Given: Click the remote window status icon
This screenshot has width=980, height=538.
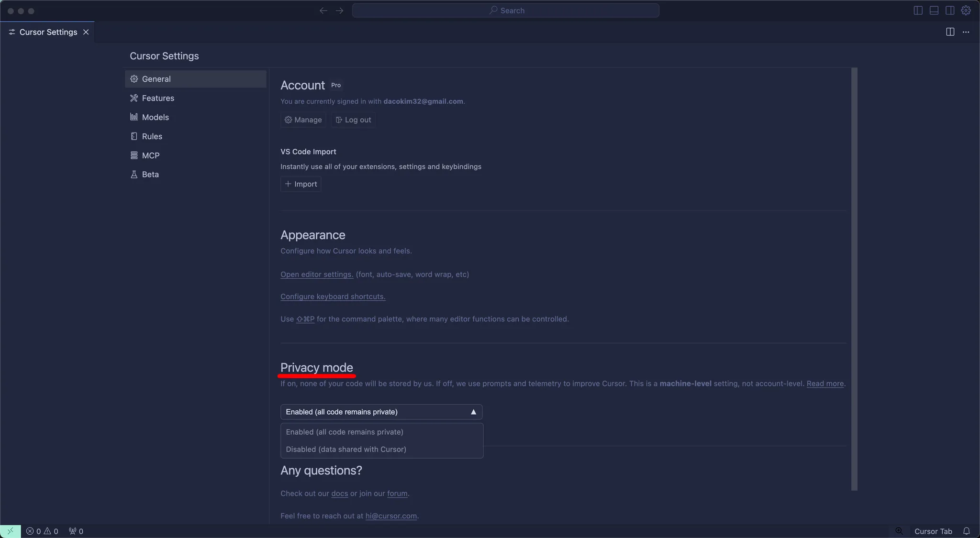Looking at the screenshot, I should pyautogui.click(x=10, y=531).
